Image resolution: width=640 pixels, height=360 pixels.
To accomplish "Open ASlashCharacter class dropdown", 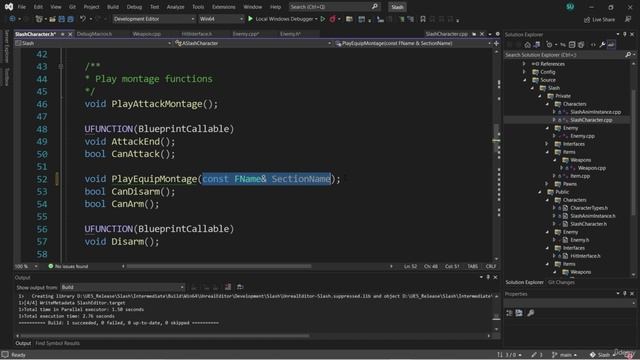I will (252, 43).
